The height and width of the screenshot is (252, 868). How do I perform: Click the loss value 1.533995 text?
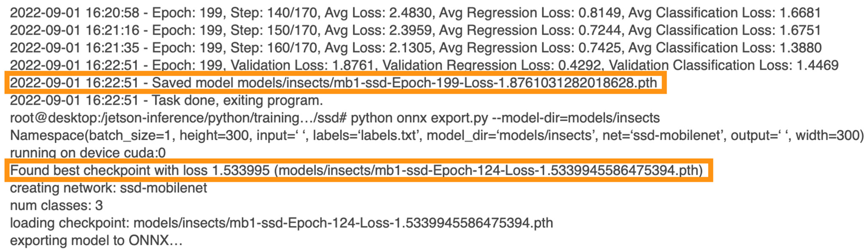pos(241,170)
